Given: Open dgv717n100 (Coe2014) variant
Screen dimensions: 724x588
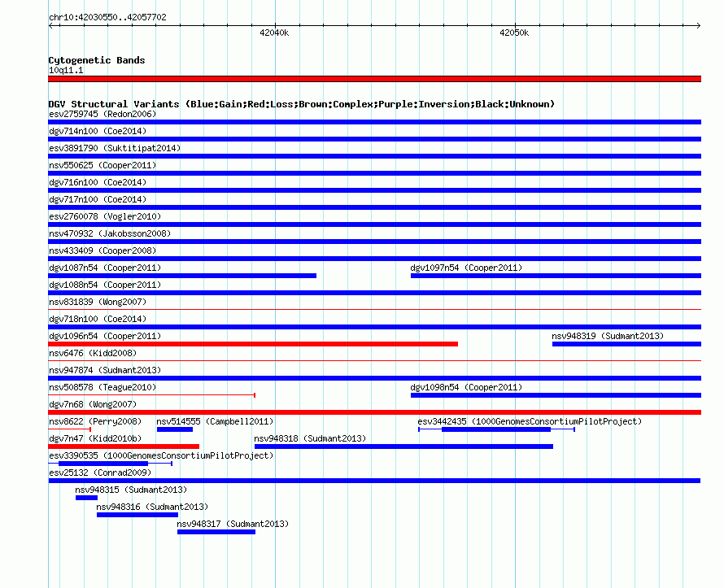Looking at the screenshot, I should click(x=98, y=199).
